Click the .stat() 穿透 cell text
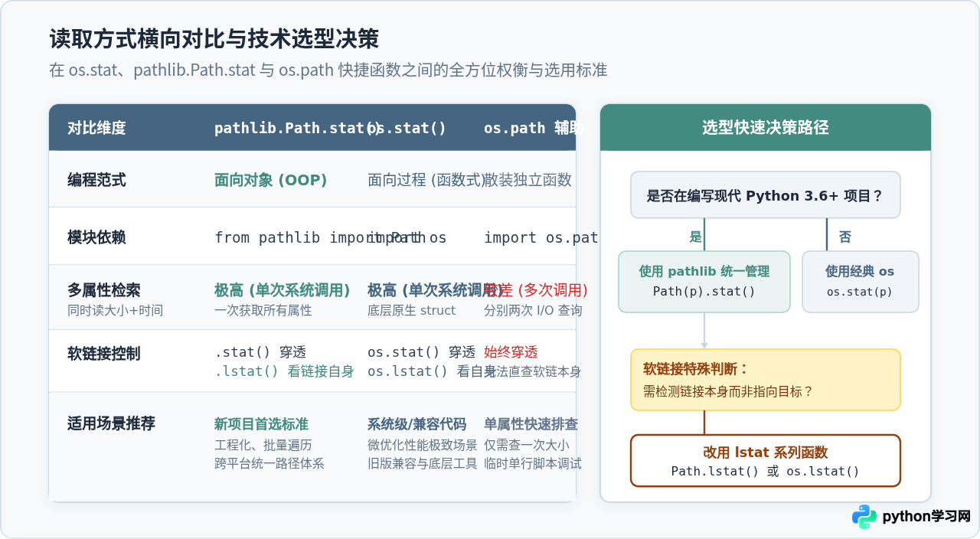 click(260, 352)
